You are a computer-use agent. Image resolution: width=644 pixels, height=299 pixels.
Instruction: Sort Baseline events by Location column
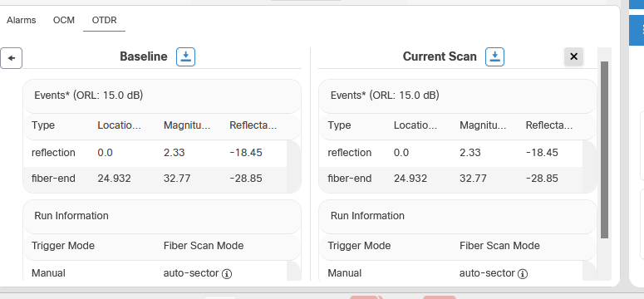[x=119, y=125]
